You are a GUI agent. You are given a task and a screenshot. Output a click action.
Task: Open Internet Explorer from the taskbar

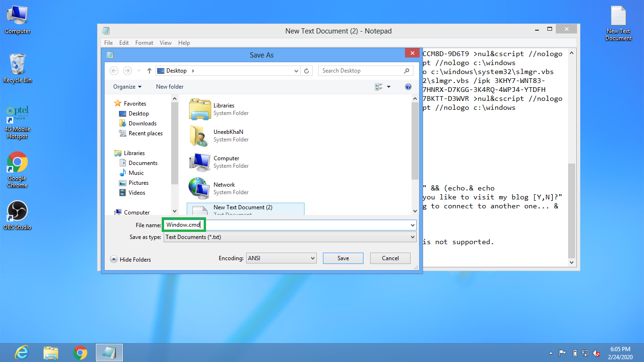coord(22,352)
